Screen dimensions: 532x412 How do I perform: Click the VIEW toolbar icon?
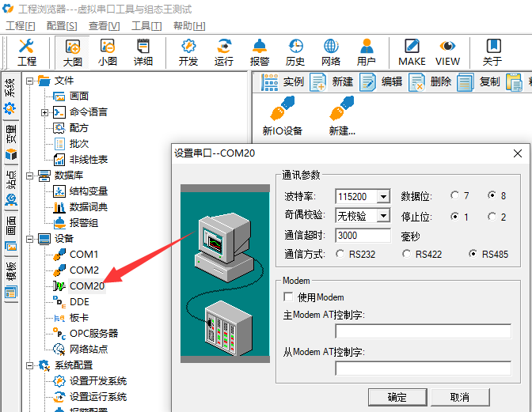pos(447,52)
